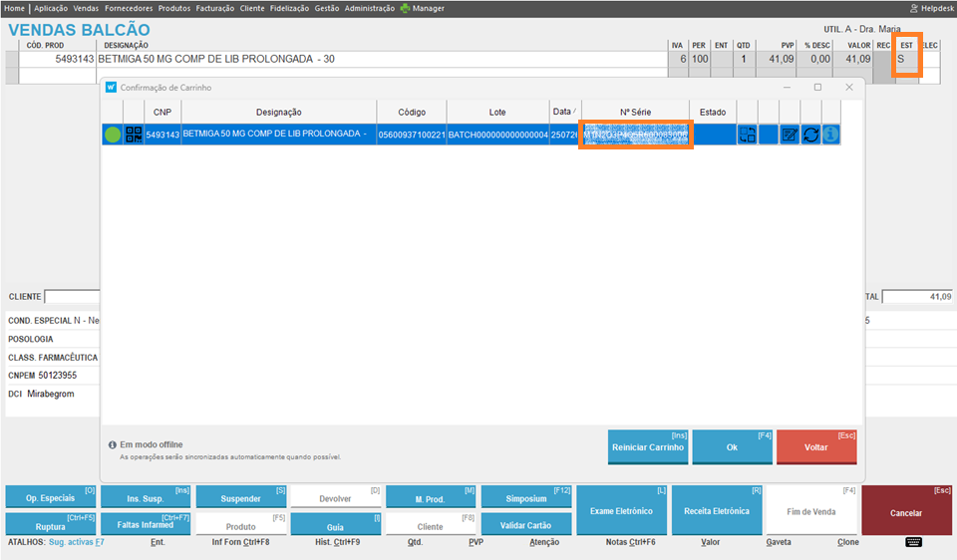Sort by the Data column header
This screenshot has width=957, height=560.
pos(564,112)
